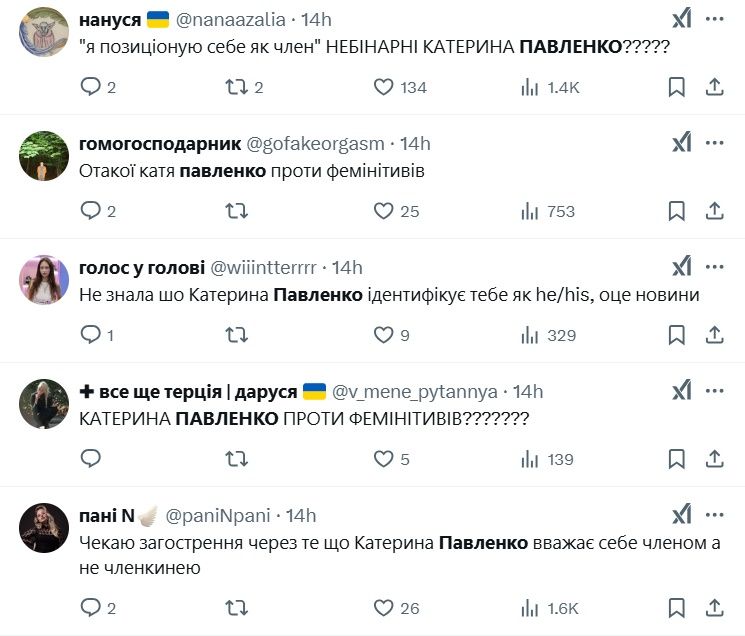The height and width of the screenshot is (636, 745).
Task: Open more options for нануся tweet
Action: (714, 20)
